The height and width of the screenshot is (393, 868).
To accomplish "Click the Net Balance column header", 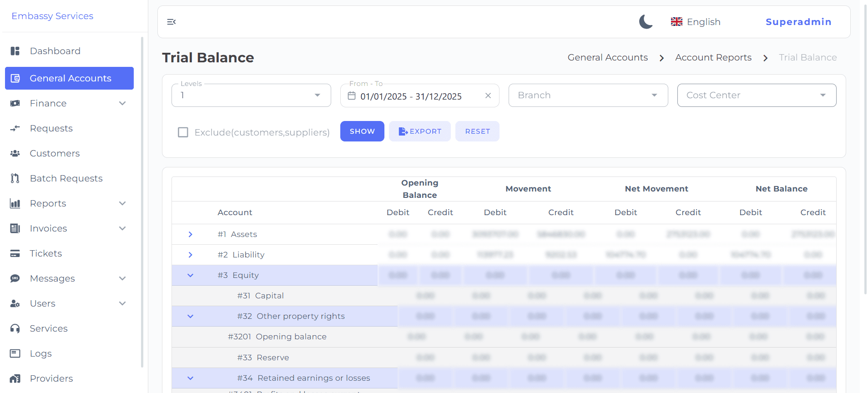I will 782,189.
